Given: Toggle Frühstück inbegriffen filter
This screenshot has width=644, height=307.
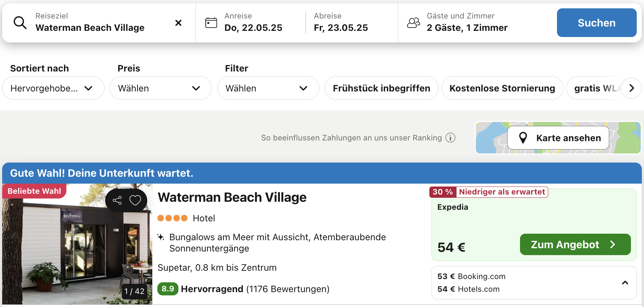Looking at the screenshot, I should pos(381,88).
